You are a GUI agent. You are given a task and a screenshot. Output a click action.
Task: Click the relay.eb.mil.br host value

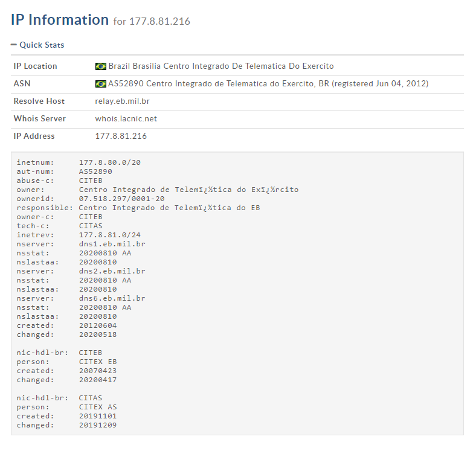pyautogui.click(x=123, y=101)
